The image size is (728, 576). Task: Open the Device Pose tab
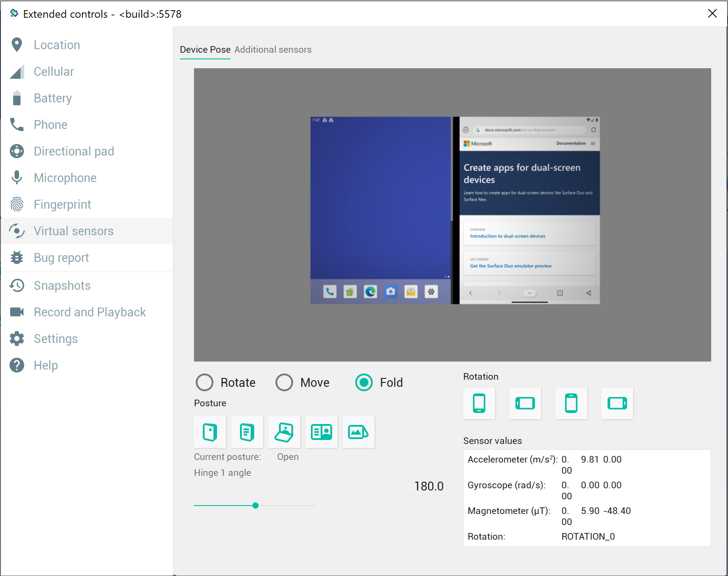[205, 50]
